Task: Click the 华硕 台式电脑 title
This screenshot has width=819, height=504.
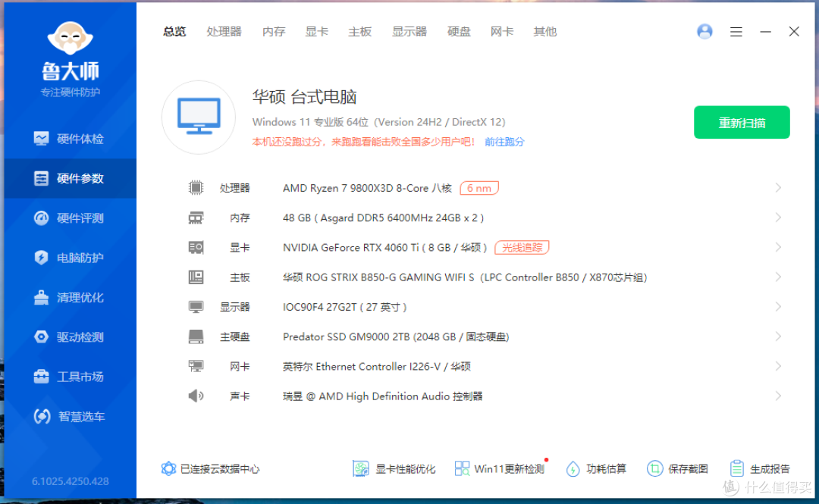Action: tap(305, 96)
